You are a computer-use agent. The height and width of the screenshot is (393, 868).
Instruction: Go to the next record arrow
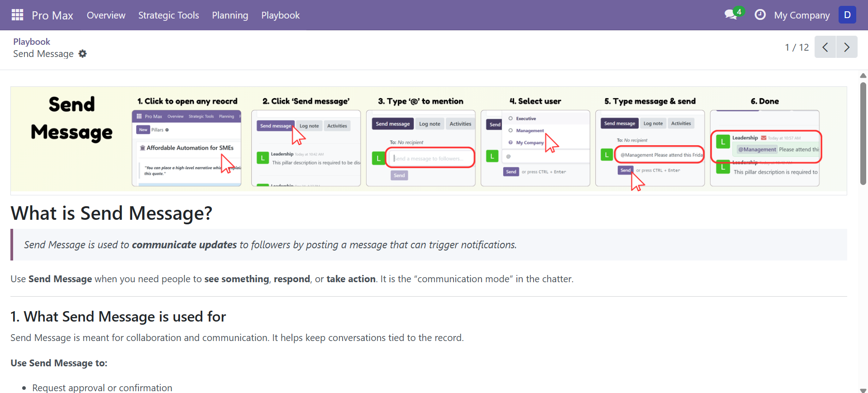846,47
